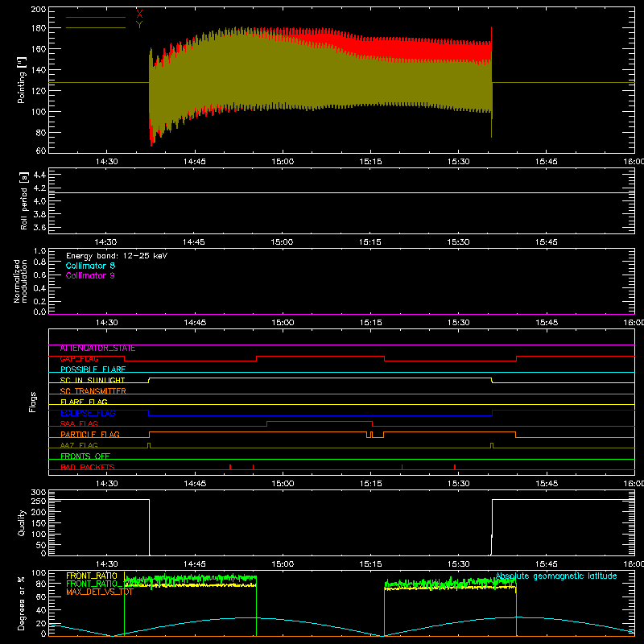Click 15:30 time label under the modulation plot
The image size is (644, 644).
(x=458, y=323)
